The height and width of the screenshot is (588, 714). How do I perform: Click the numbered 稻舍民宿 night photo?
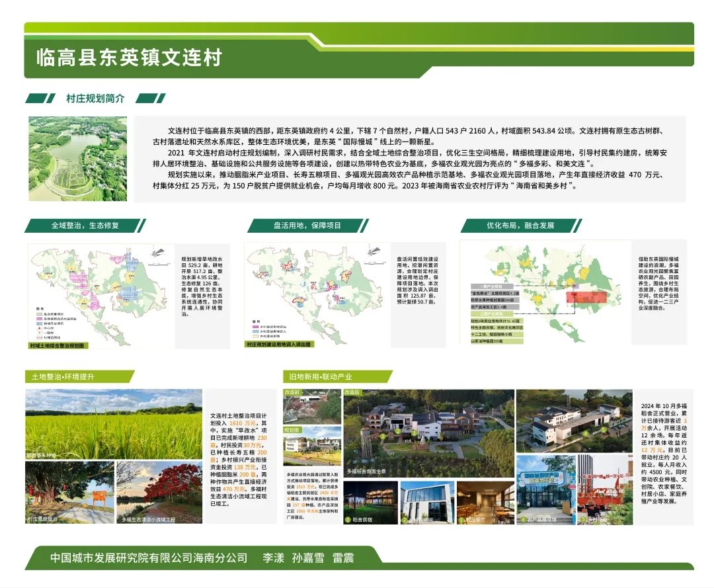(x=370, y=503)
